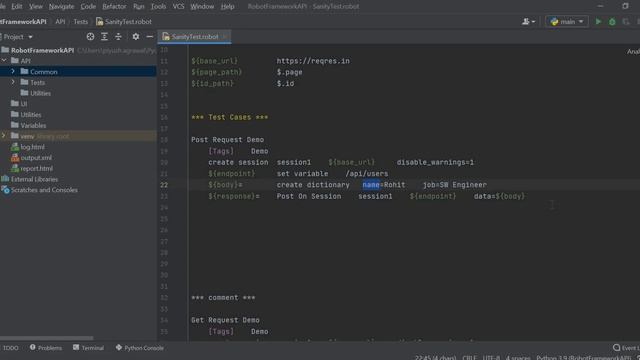Click the CRLF line separator indicator
640x360 pixels.
coord(469,358)
